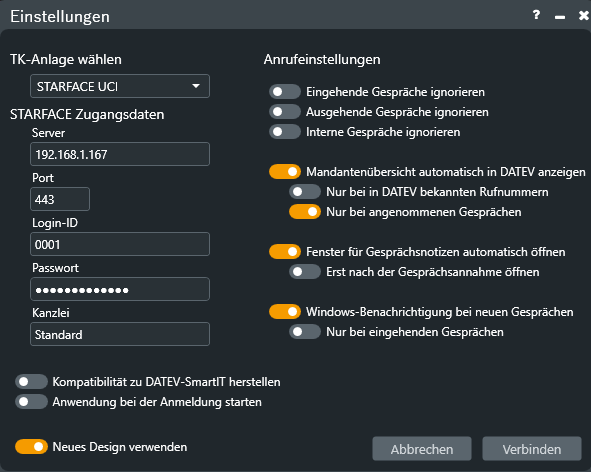Enable Kompatibilität zu DATEV-SmartIT herstellen
This screenshot has width=591, height=472.
click(x=31, y=382)
